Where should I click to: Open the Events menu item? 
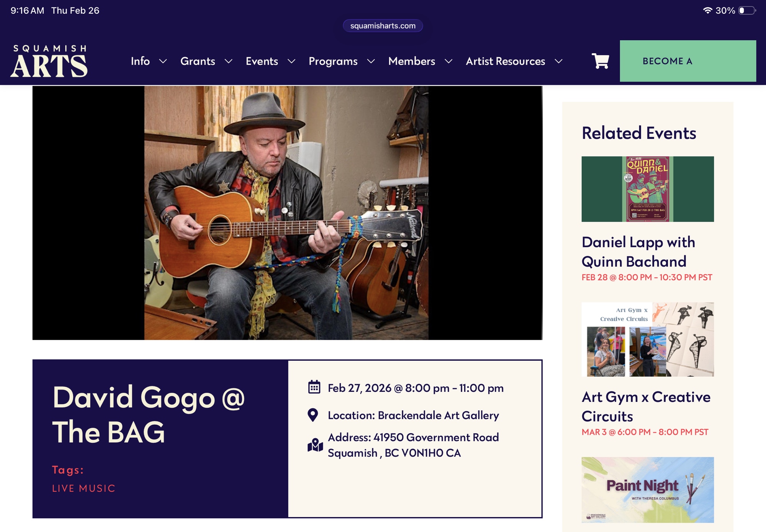262,61
